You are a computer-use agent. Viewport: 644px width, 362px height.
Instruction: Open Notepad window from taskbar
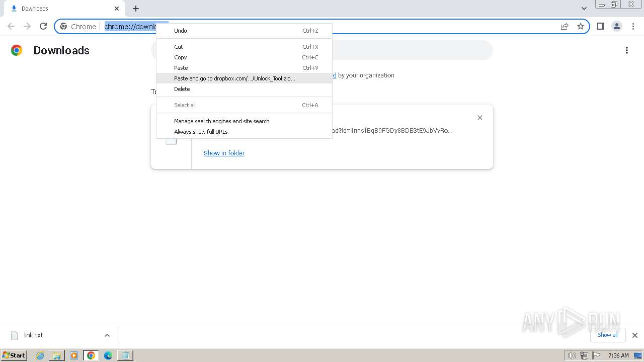(x=125, y=355)
